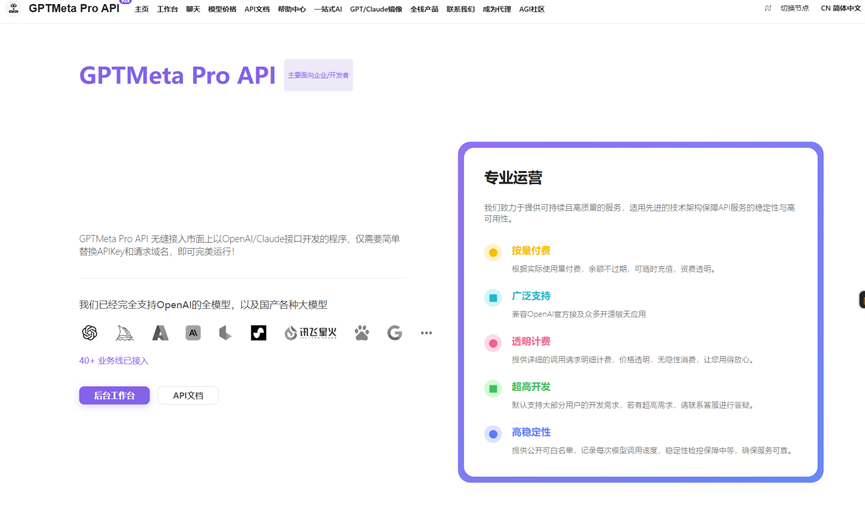Click the Google 'G' logo icon
The width and height of the screenshot is (865, 518).
(394, 333)
